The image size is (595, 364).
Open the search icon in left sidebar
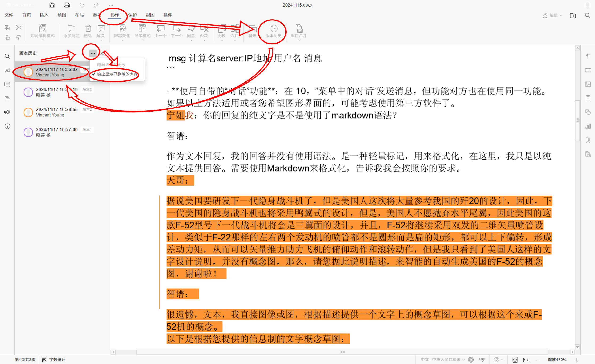[8, 56]
